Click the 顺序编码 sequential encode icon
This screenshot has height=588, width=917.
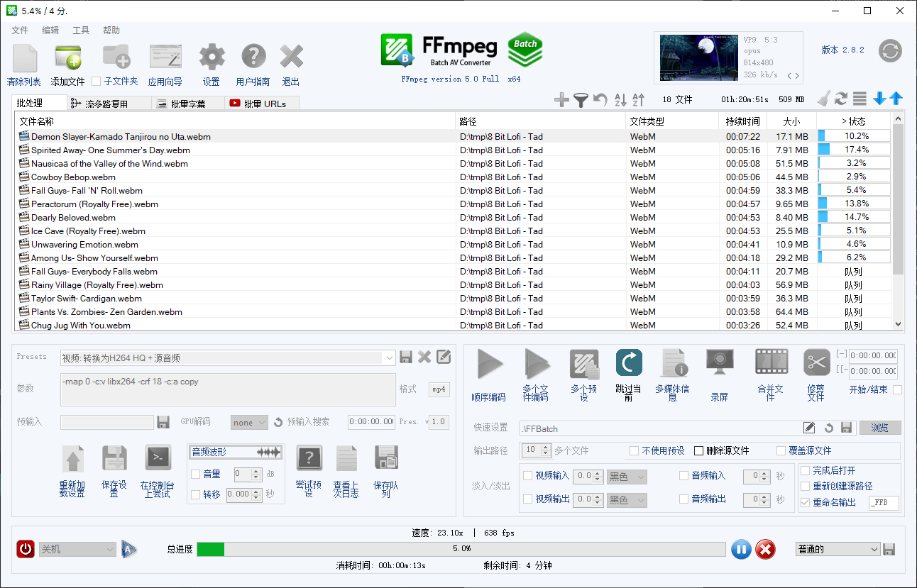tap(490, 362)
